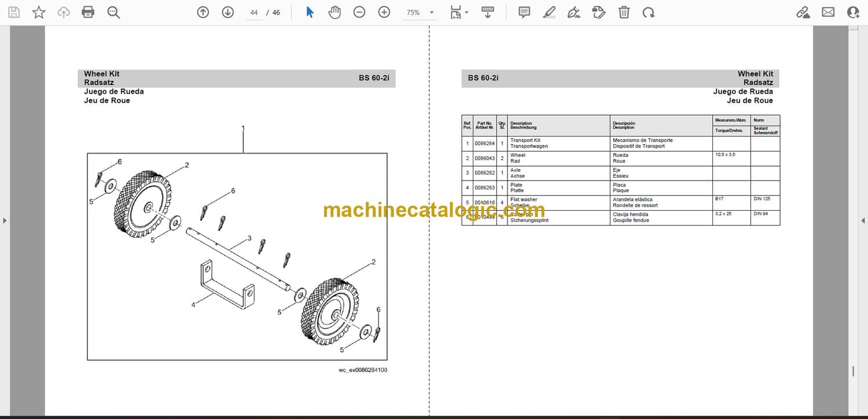
Task: Switch to the Hand pan tool
Action: (x=334, y=12)
